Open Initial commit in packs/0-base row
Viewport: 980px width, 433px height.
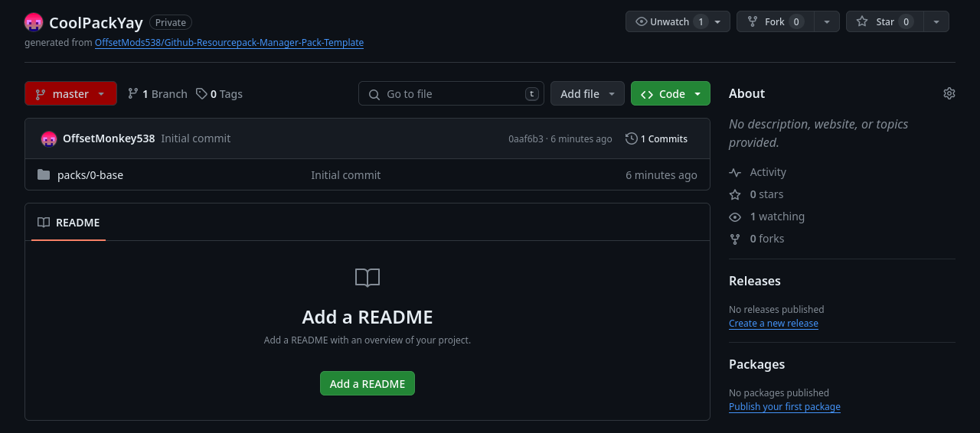pyautogui.click(x=345, y=174)
